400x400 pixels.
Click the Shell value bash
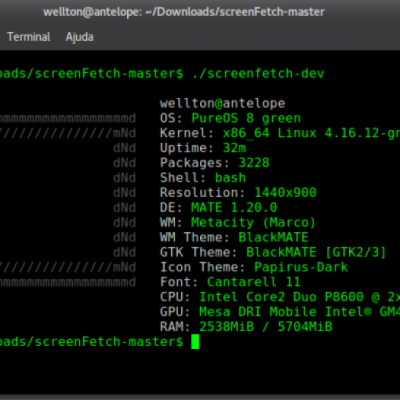230,177
